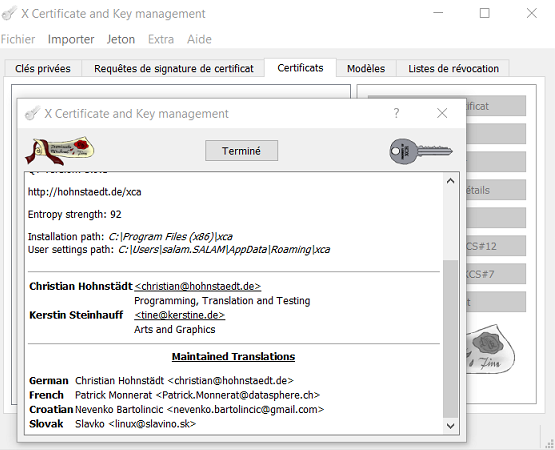Open the christian@hohnstaedt.de email link
Image resolution: width=555 pixels, height=450 pixels.
coord(198,286)
